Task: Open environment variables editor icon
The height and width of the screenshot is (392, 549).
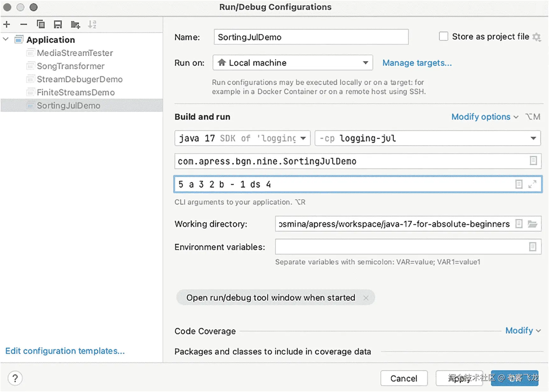Action: pyautogui.click(x=532, y=247)
